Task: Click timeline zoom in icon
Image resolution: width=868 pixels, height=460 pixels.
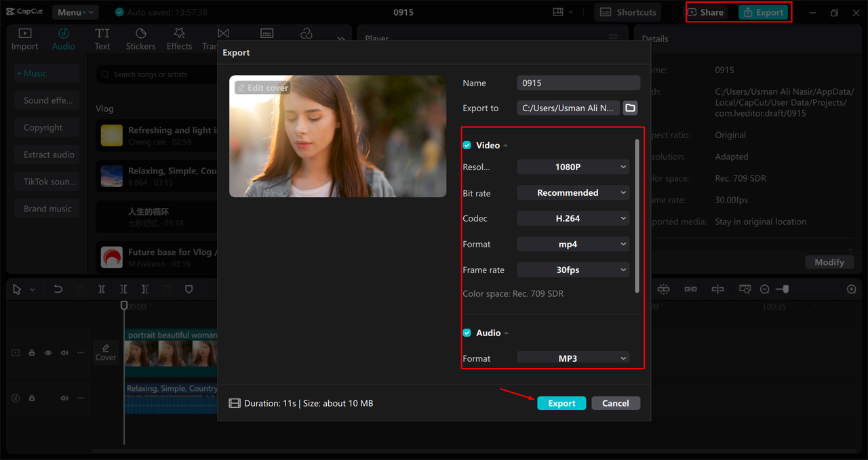Action: click(x=852, y=289)
